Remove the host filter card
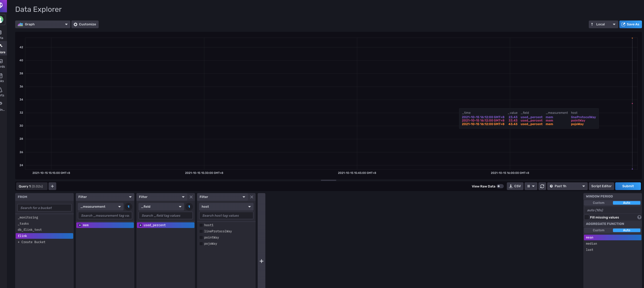This screenshot has height=288, width=644. [252, 197]
